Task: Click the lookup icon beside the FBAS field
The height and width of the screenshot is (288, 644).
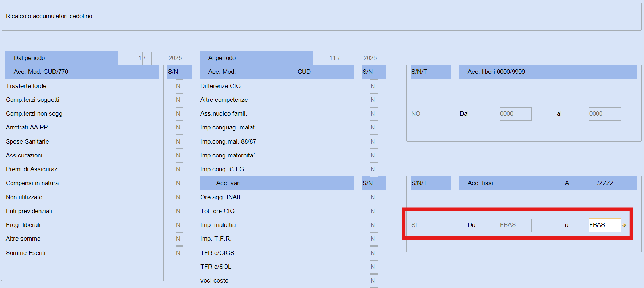Action: coord(624,225)
